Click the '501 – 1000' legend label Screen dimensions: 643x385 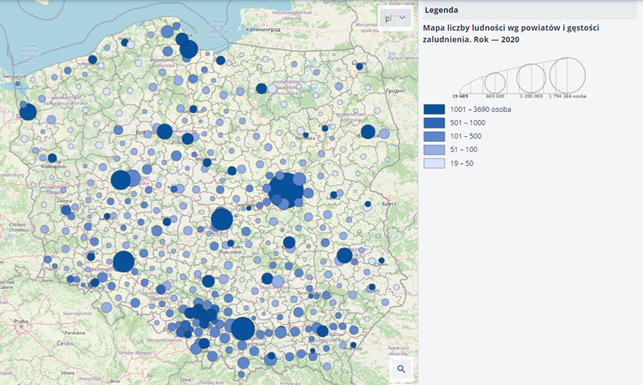pos(467,123)
